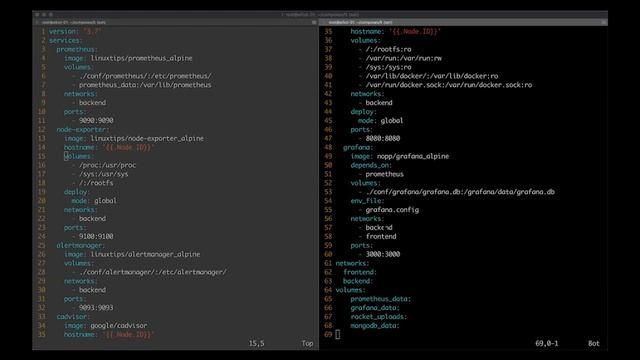Click "/sys:/usr/sys" volume entry

[x=104, y=174]
